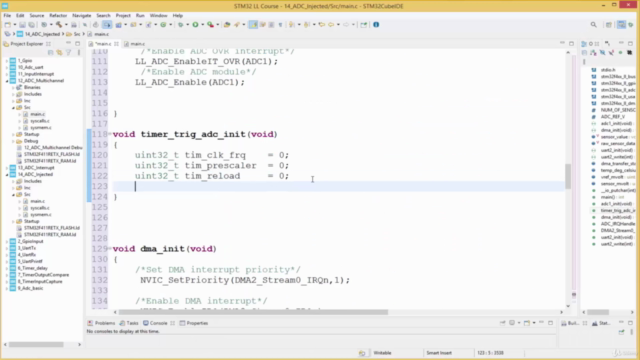Select main.c under 14_ADC_Injected Src

point(38,201)
